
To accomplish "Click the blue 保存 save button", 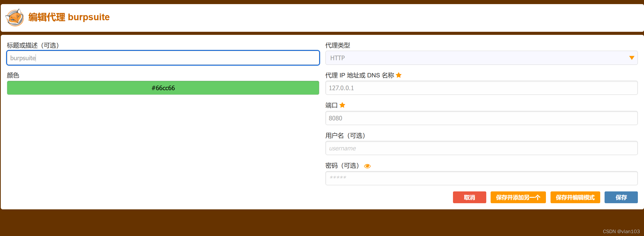I will (x=621, y=197).
